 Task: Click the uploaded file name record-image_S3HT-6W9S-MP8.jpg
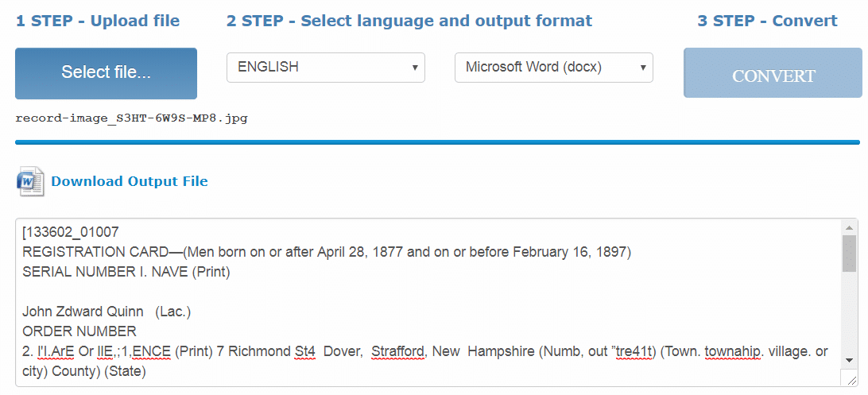(x=132, y=118)
